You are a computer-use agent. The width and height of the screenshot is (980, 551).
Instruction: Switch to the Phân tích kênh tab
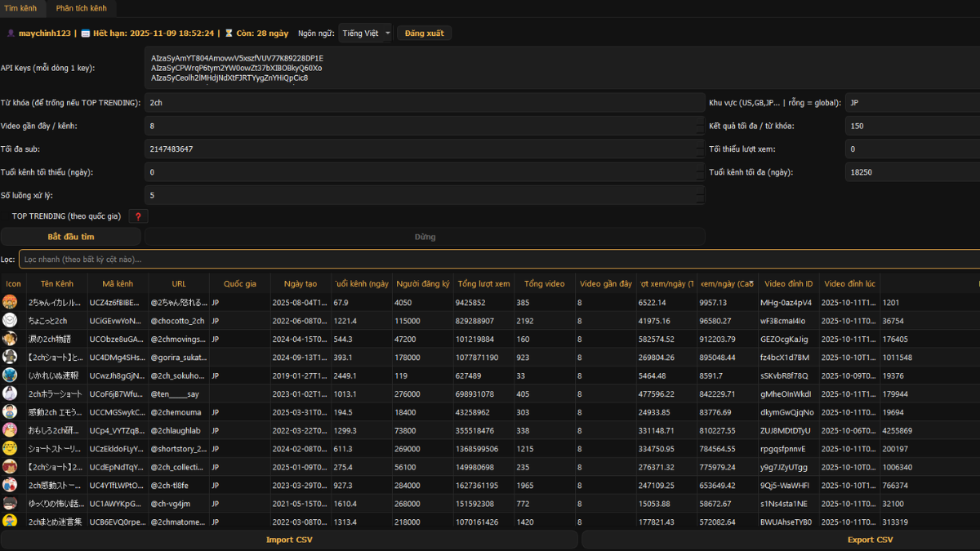point(82,8)
